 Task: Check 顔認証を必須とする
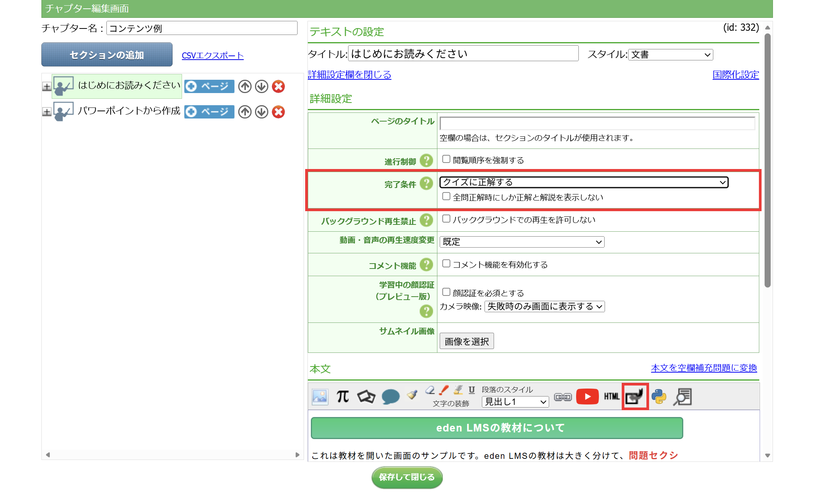coord(446,292)
